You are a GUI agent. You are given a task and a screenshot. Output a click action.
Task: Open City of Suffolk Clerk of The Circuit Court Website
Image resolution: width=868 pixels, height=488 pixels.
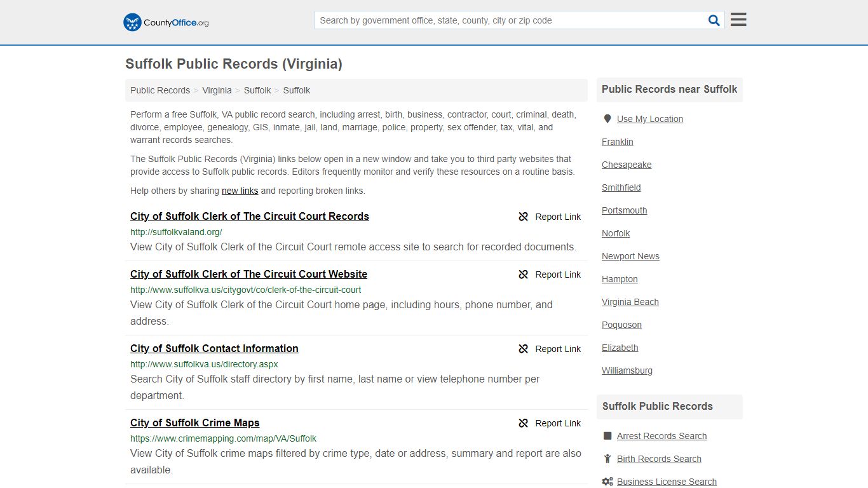click(248, 274)
